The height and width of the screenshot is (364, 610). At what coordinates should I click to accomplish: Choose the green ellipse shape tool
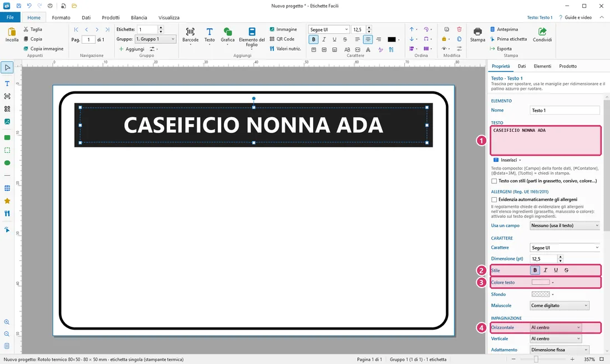click(x=7, y=163)
